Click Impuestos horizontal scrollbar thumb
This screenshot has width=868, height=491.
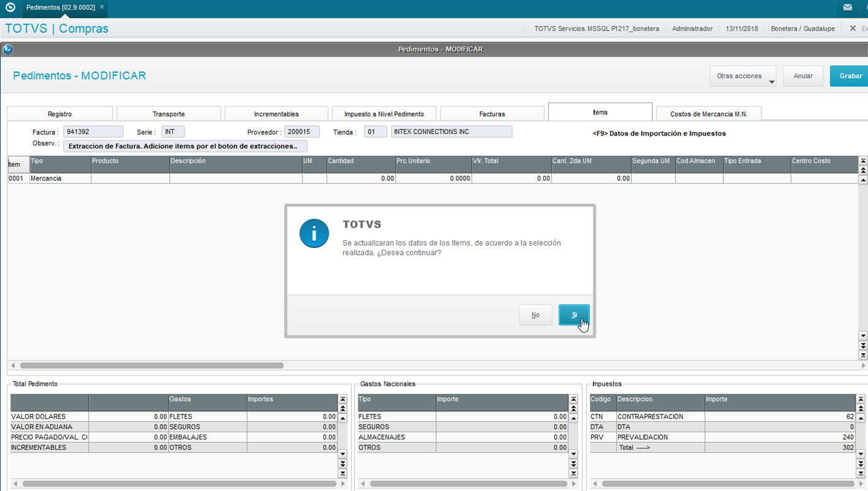tap(728, 484)
